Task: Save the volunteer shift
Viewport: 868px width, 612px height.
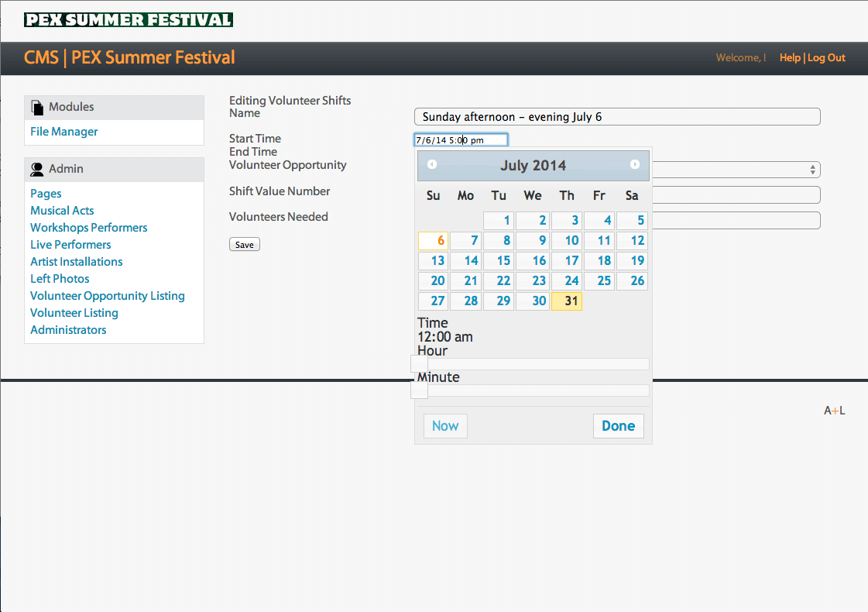Action: (245, 245)
